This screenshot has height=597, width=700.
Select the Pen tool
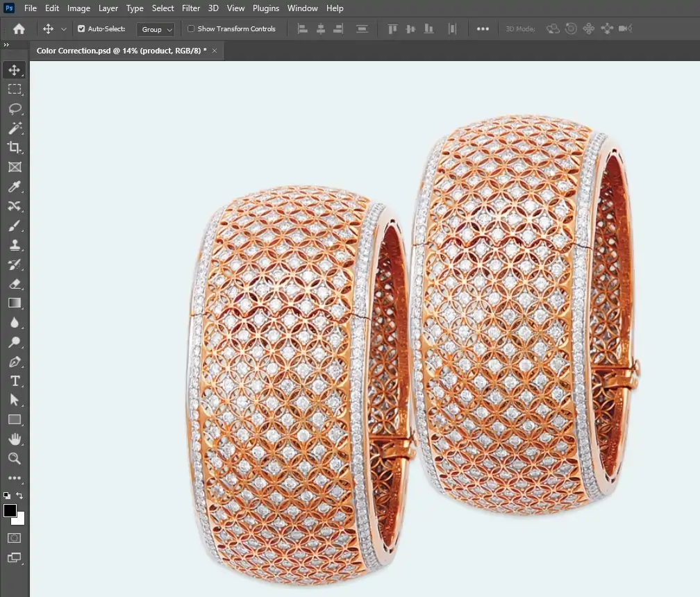[15, 362]
